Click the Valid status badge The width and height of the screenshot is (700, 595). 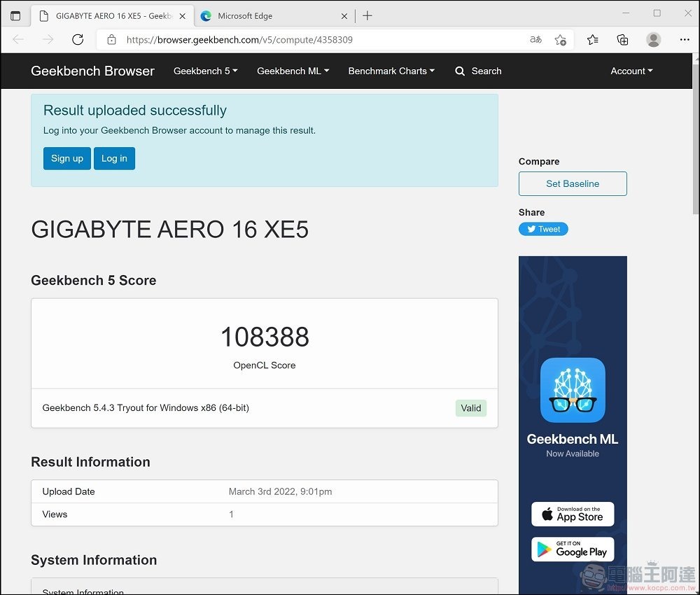click(471, 408)
